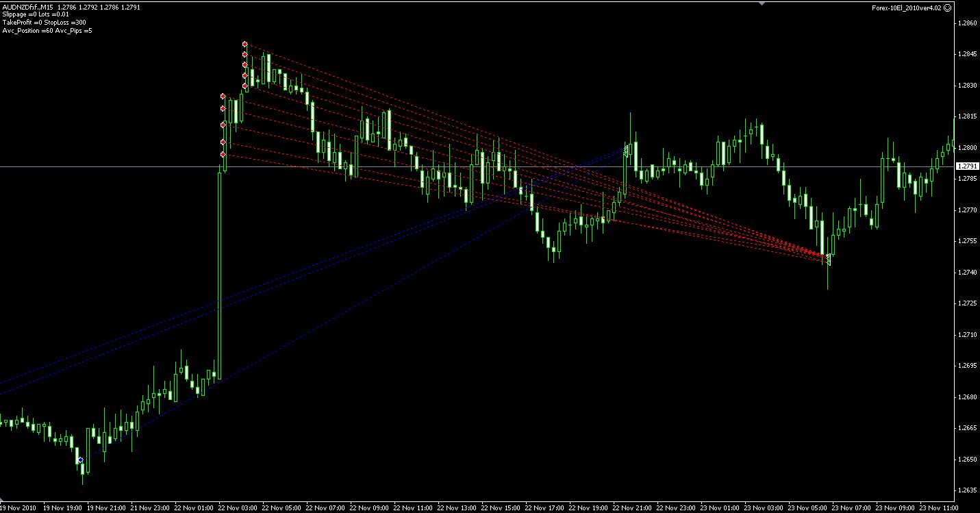The image size is (980, 513).
Task: Click the 'Slippage =0 Lots =0.01' line
Action: [36, 14]
